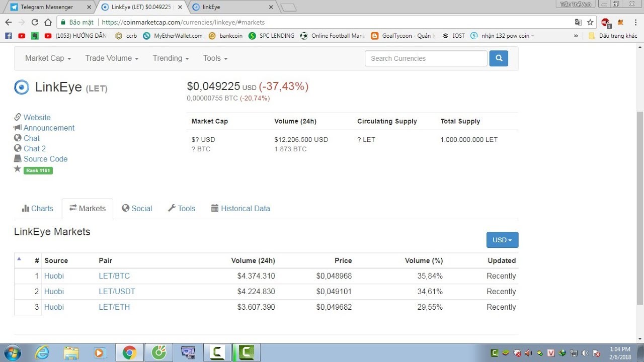644x362 pixels.
Task: Click the page vertical scrollbar thumb
Action: point(640,208)
